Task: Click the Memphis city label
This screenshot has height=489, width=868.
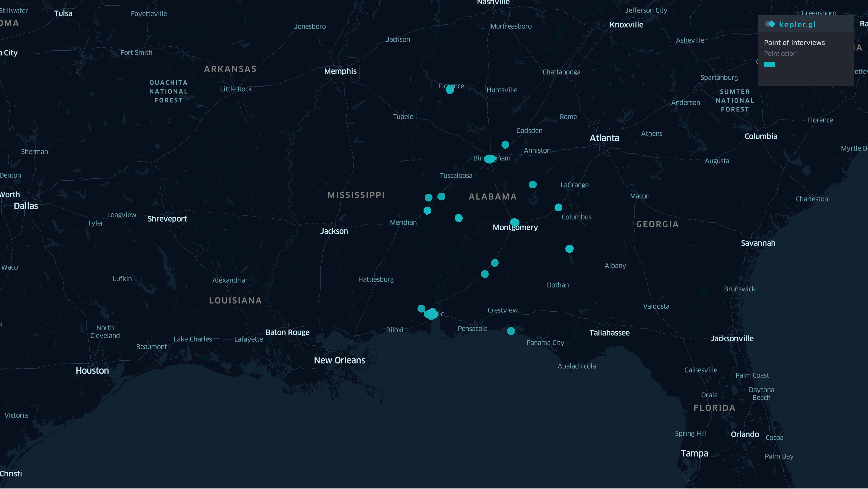Action: point(340,72)
